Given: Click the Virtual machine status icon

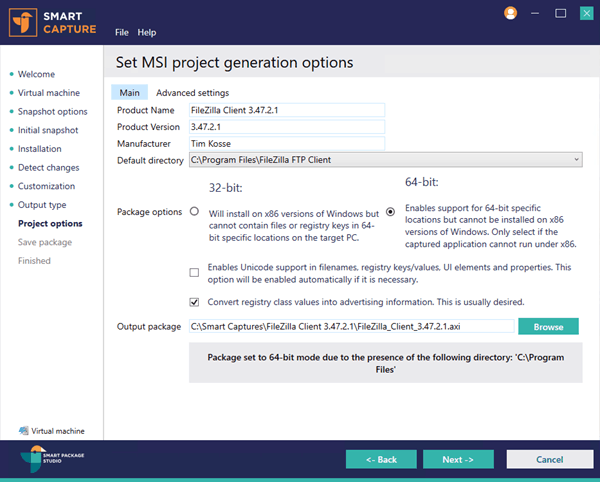Looking at the screenshot, I should pyautogui.click(x=23, y=431).
